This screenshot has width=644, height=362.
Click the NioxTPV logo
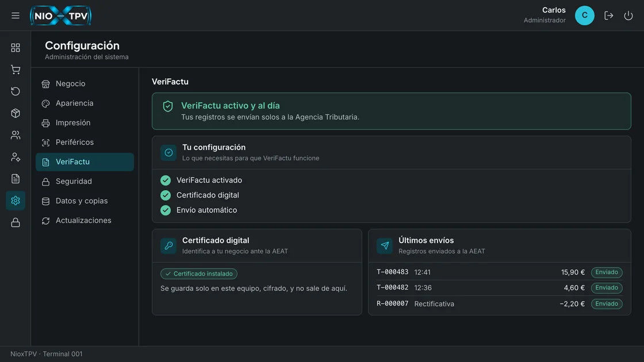coord(61,16)
